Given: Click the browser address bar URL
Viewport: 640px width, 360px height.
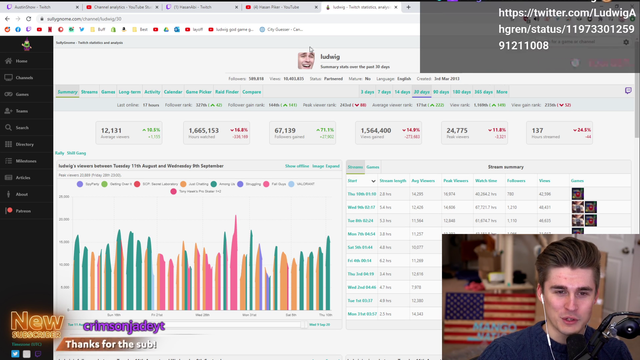Looking at the screenshot, I should coord(84,19).
